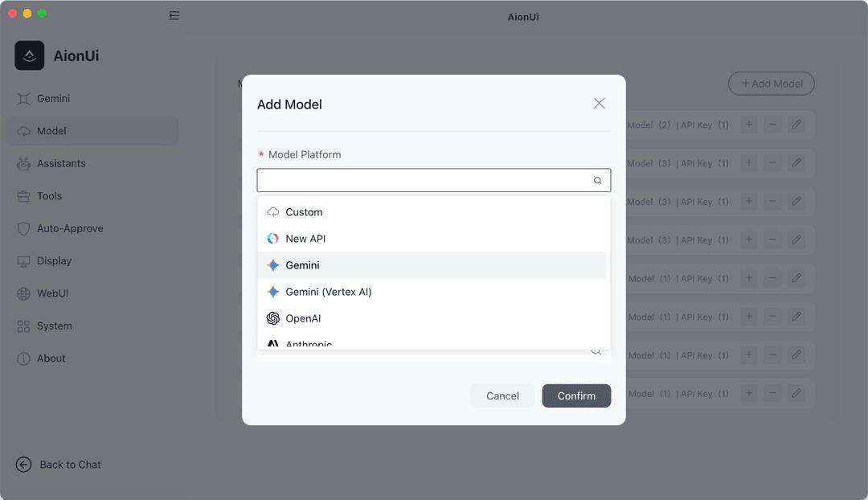Select the Gemini option in the dropdown
The height and width of the screenshot is (500, 868).
[432, 265]
